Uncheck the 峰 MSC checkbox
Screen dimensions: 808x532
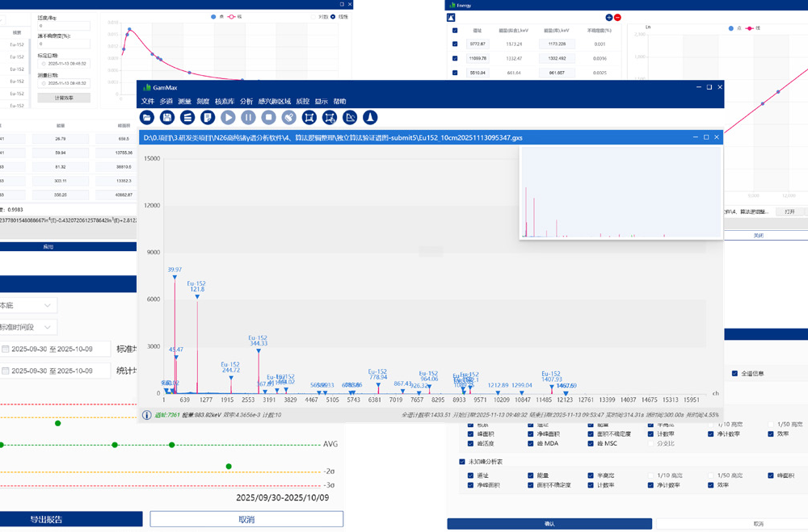pos(591,443)
